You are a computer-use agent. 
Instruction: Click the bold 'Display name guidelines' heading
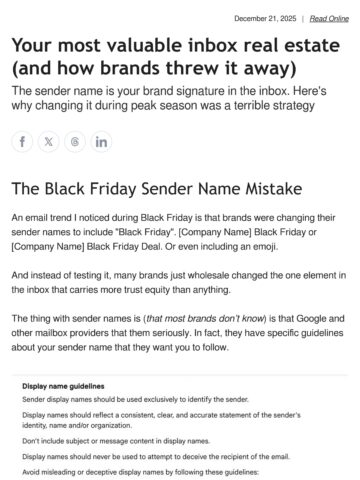click(63, 386)
